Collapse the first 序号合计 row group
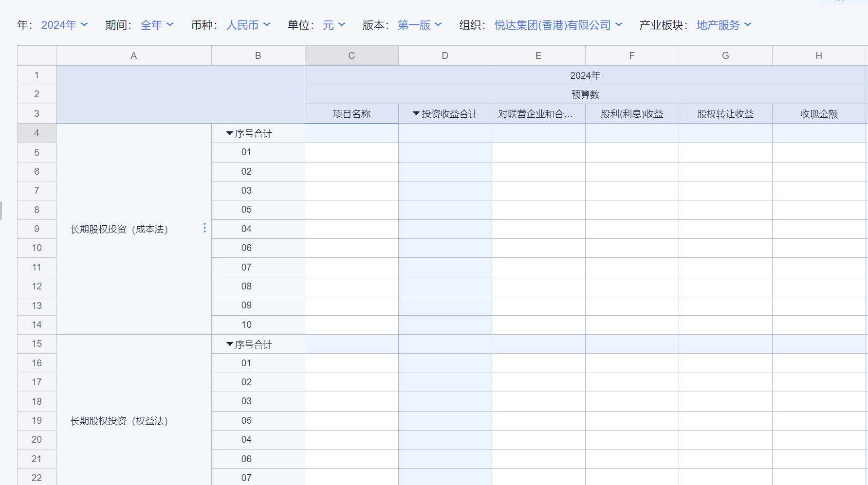Viewport: 868px width, 485px height. click(x=230, y=133)
